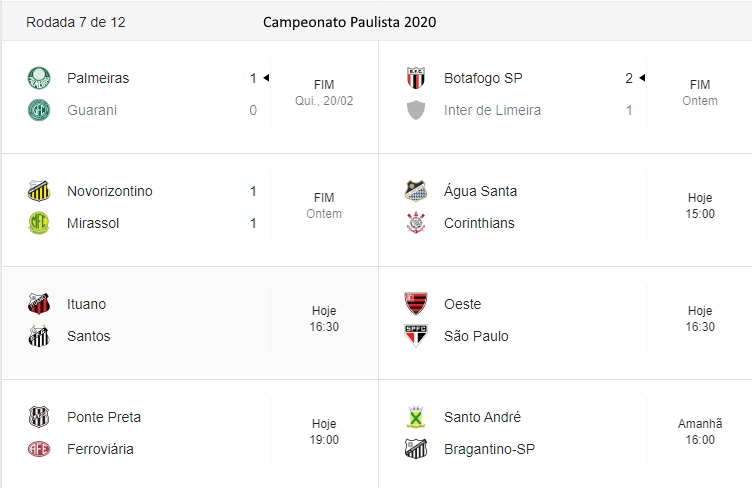Click the Mirassol yellow crest
This screenshot has width=752, height=488.
39,224
